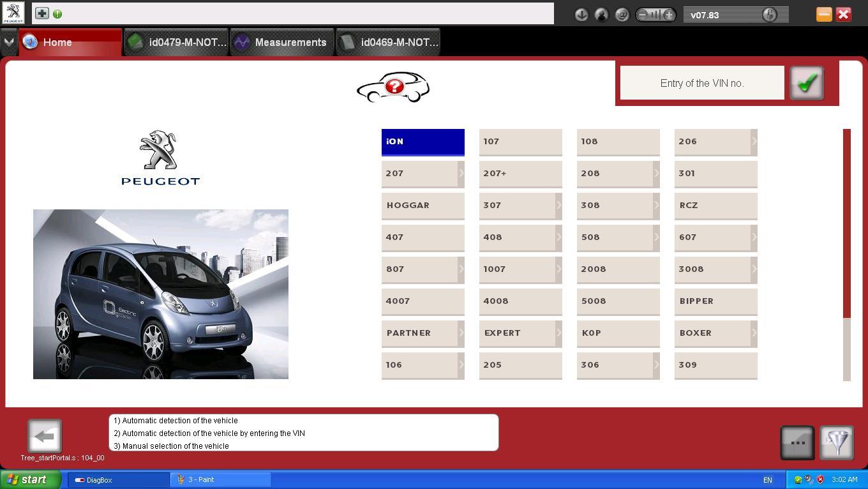Click 'Automatic detection of the vehicle by entering the VIN'
The height and width of the screenshot is (489, 868).
click(214, 433)
